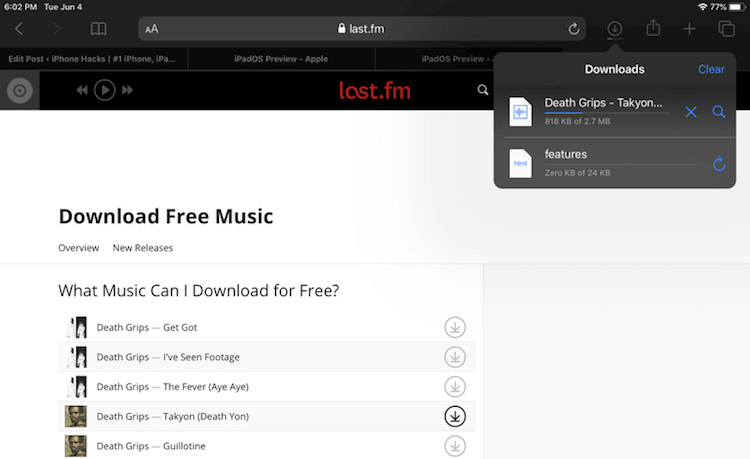
Task: Play music in the last.fm player
Action: 104,90
